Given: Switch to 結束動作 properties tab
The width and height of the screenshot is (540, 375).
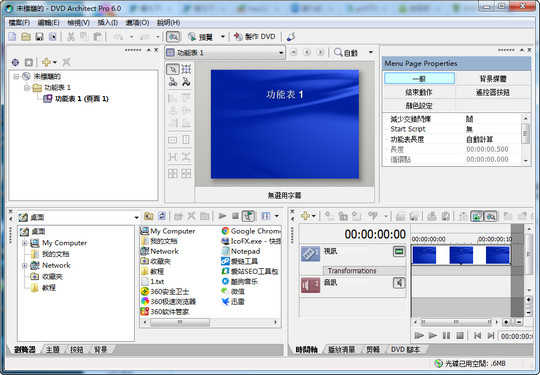Looking at the screenshot, I should click(419, 92).
